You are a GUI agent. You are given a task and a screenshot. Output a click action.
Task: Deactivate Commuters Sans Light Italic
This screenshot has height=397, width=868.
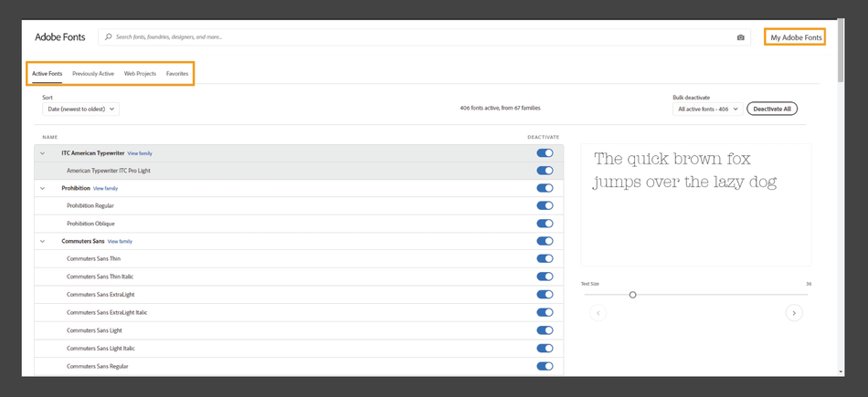[x=545, y=349]
